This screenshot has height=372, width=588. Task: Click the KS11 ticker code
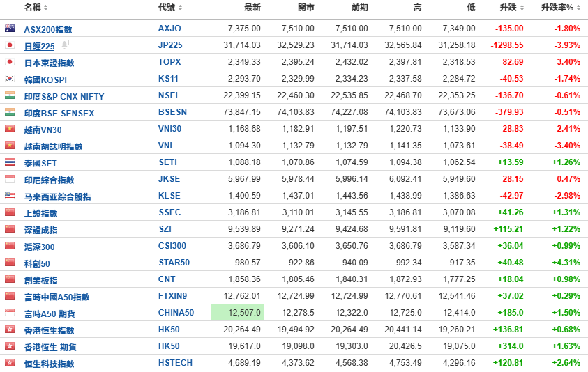point(168,79)
